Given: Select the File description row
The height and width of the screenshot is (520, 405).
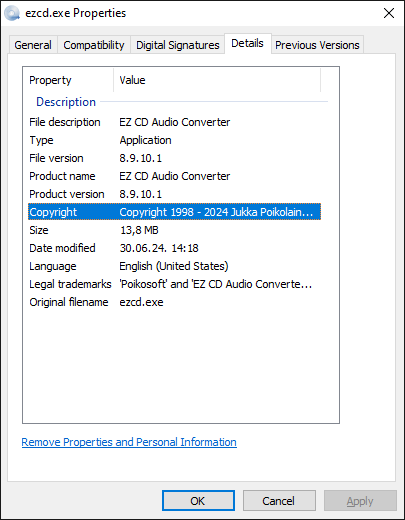Looking at the screenshot, I should coord(174,122).
